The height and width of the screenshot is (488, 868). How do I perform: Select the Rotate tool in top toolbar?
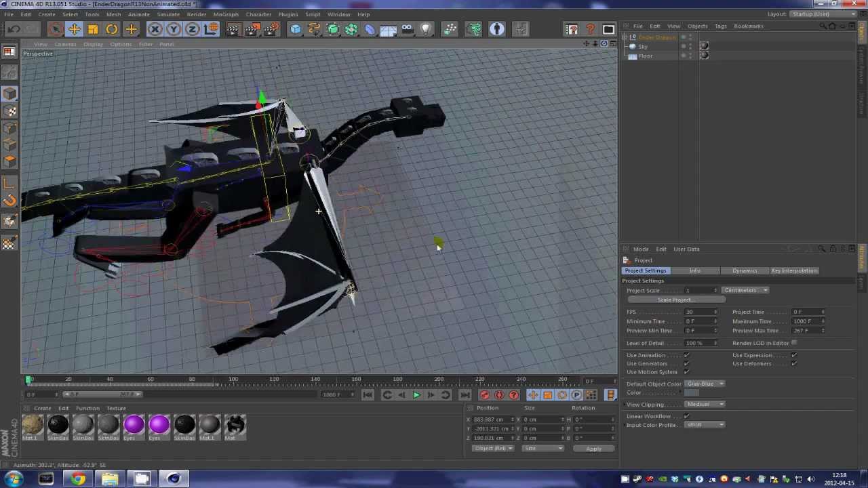coord(111,29)
